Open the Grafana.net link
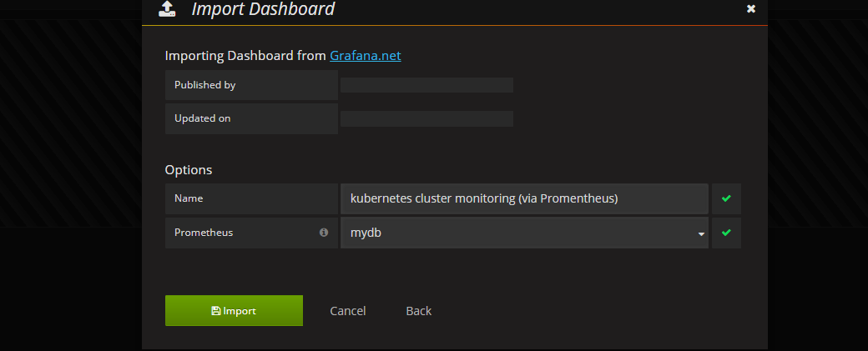The height and width of the screenshot is (351, 868). (366, 56)
